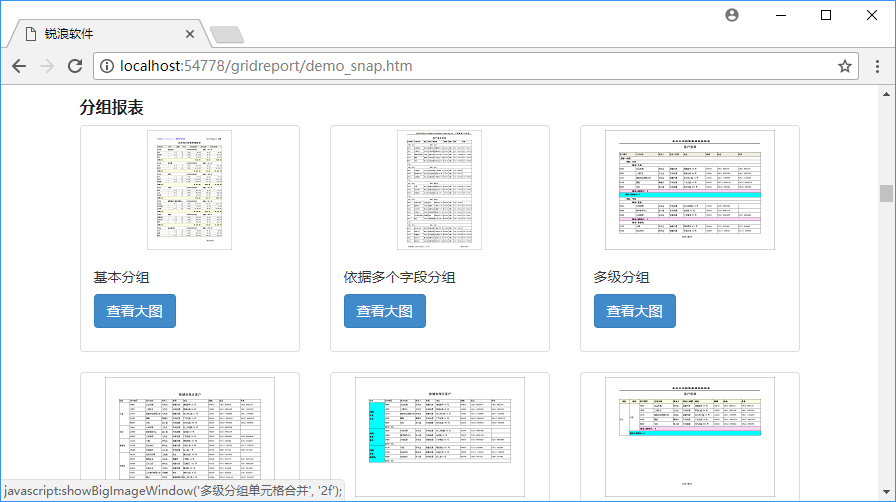Open the 基本分组 report thumbnail
896x502 pixels.
[x=190, y=190]
